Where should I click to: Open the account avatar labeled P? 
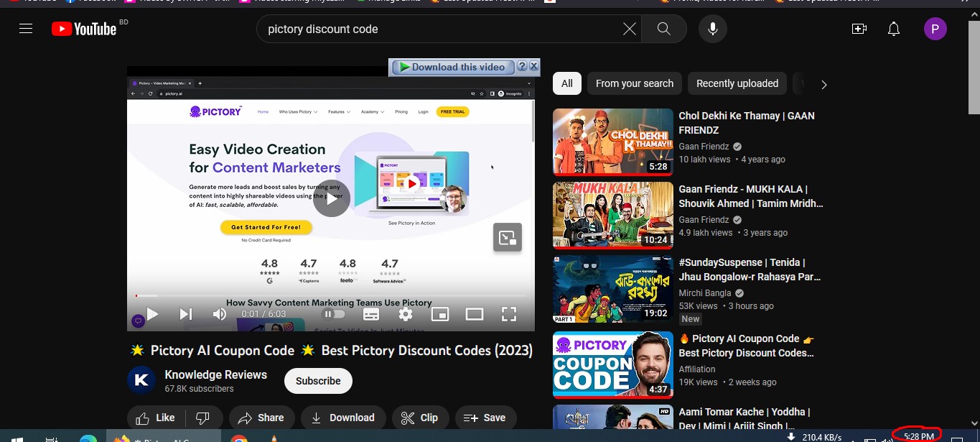click(935, 29)
